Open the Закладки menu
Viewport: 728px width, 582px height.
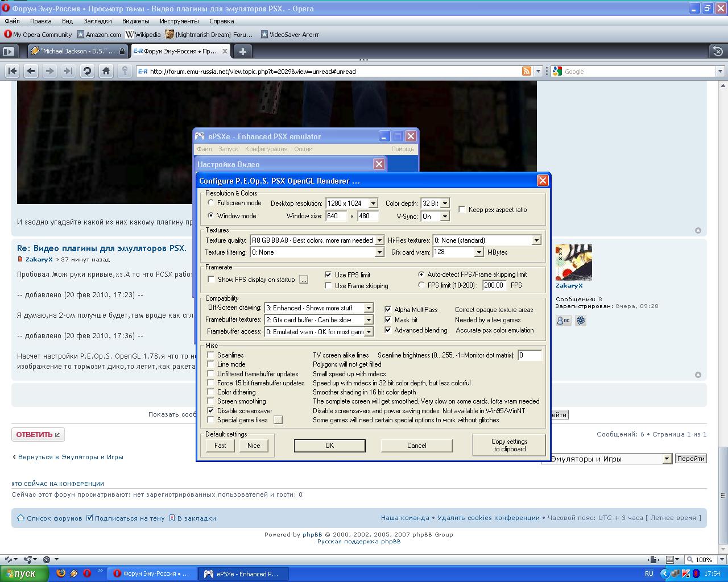97,21
